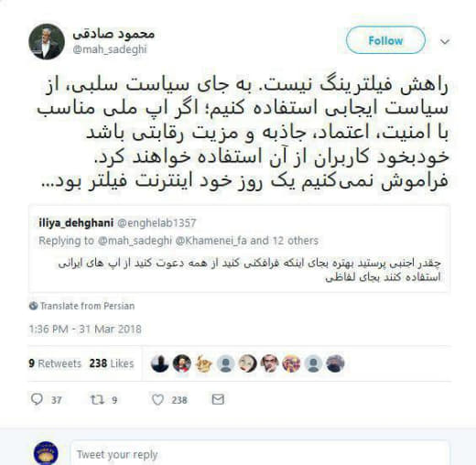The image size is (476, 465).
Task: View the 238 Likes list
Action: [112, 363]
